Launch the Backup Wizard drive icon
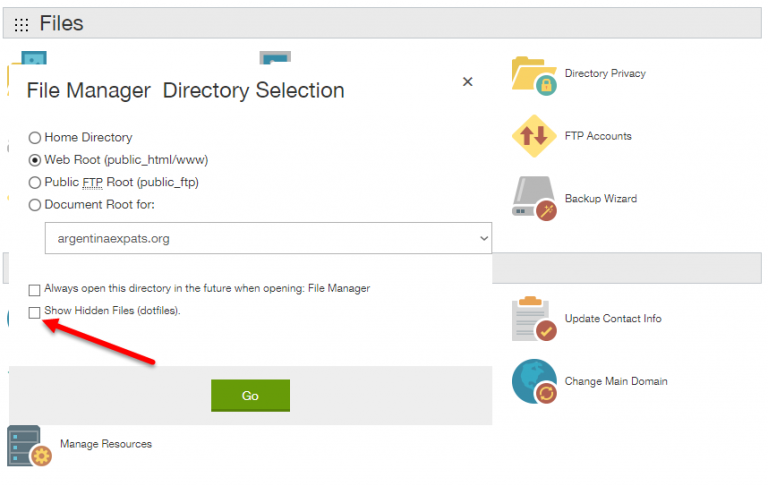 point(534,198)
